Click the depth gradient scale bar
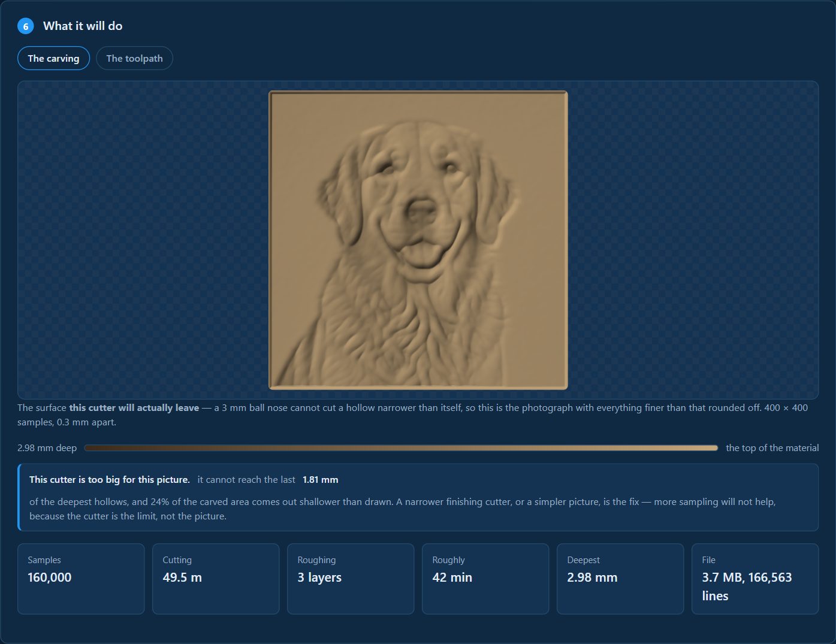This screenshot has height=644, width=836. tap(401, 448)
